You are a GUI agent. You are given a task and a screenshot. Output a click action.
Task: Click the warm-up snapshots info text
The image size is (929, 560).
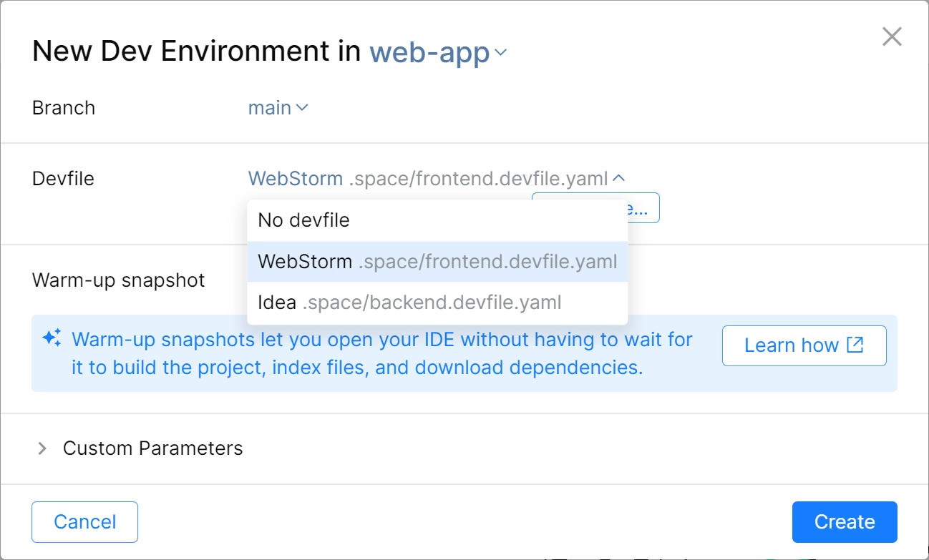382,353
